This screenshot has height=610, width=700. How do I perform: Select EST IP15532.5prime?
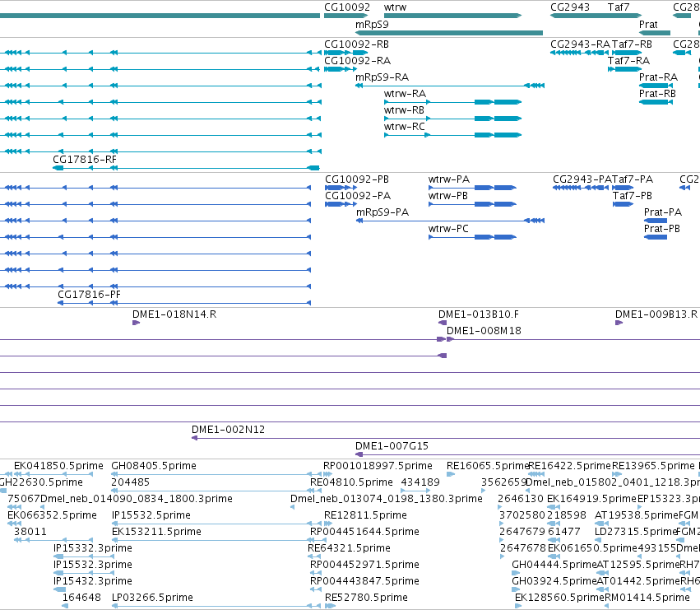coord(151,515)
